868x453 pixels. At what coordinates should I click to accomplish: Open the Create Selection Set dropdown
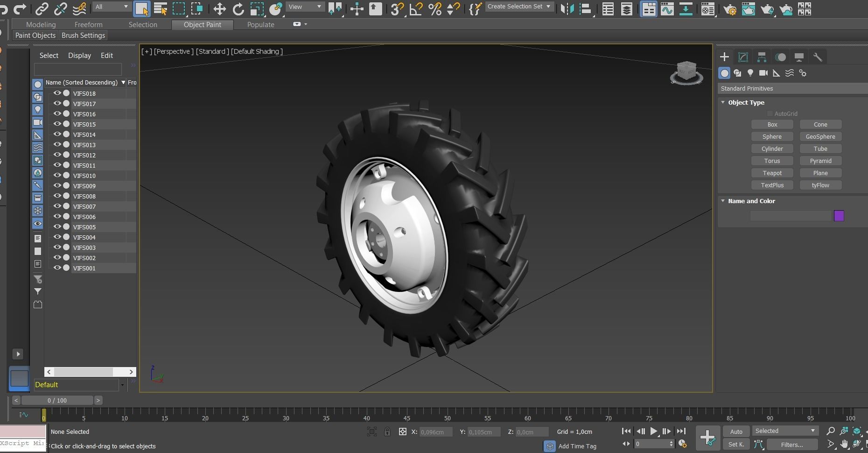pyautogui.click(x=519, y=7)
